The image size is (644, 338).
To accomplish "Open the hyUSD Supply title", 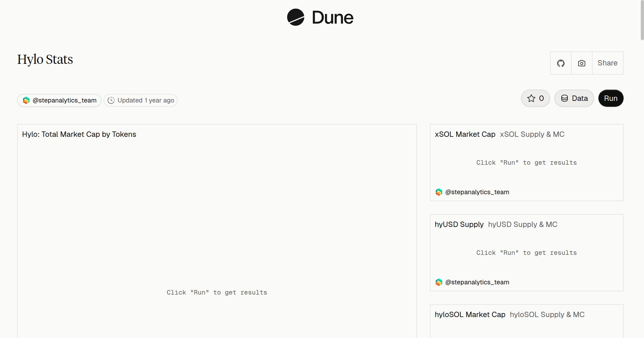I will (x=459, y=224).
